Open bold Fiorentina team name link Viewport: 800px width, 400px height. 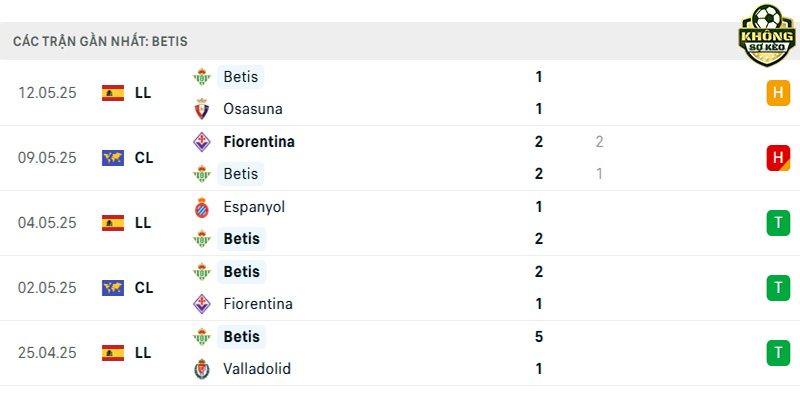pyautogui.click(x=259, y=142)
